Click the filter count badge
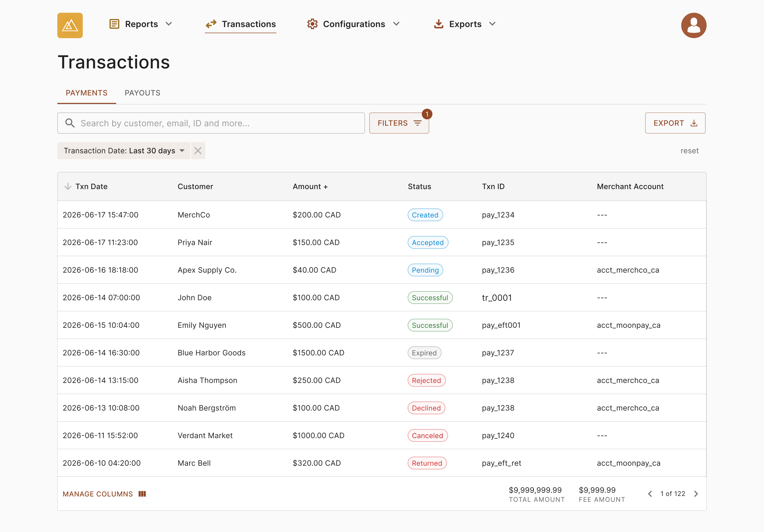This screenshot has width=764, height=532. (x=427, y=114)
